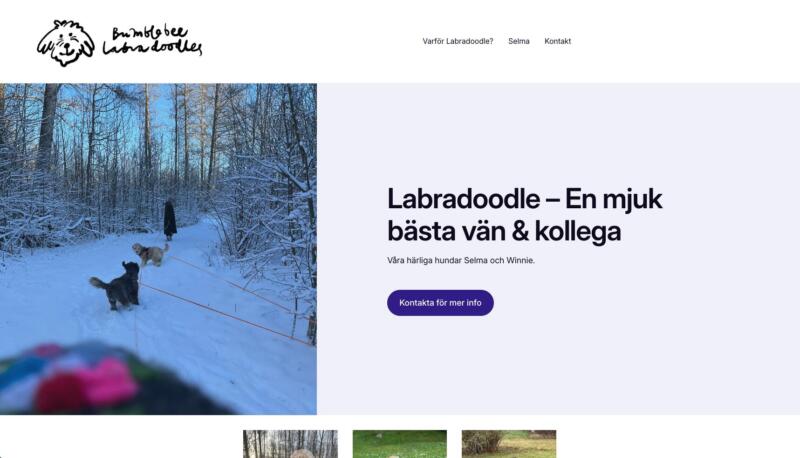
Task: Click the handwritten Bumblebee Labradoodles wordmark
Action: click(152, 41)
